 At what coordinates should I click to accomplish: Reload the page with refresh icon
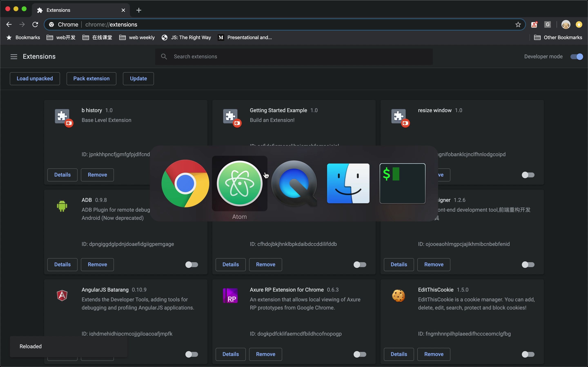35,24
